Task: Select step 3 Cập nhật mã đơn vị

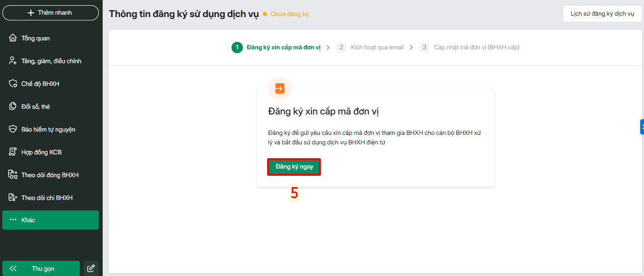Action: pos(469,48)
